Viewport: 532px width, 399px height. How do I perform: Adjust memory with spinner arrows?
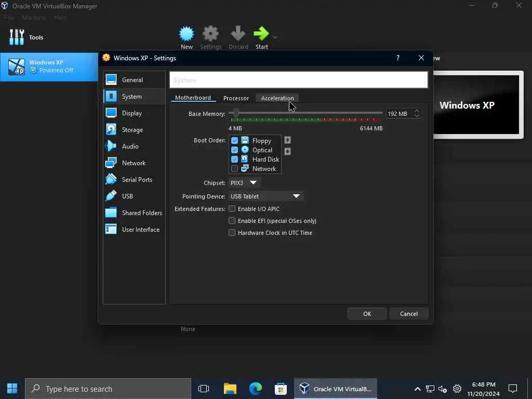[417, 114]
